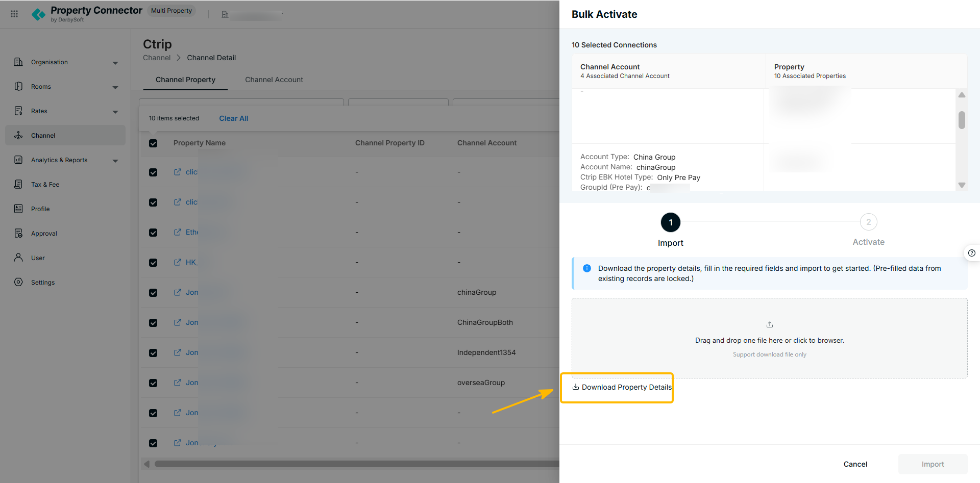Click step 2 Activate circle
This screenshot has height=483, width=980.
click(x=869, y=222)
